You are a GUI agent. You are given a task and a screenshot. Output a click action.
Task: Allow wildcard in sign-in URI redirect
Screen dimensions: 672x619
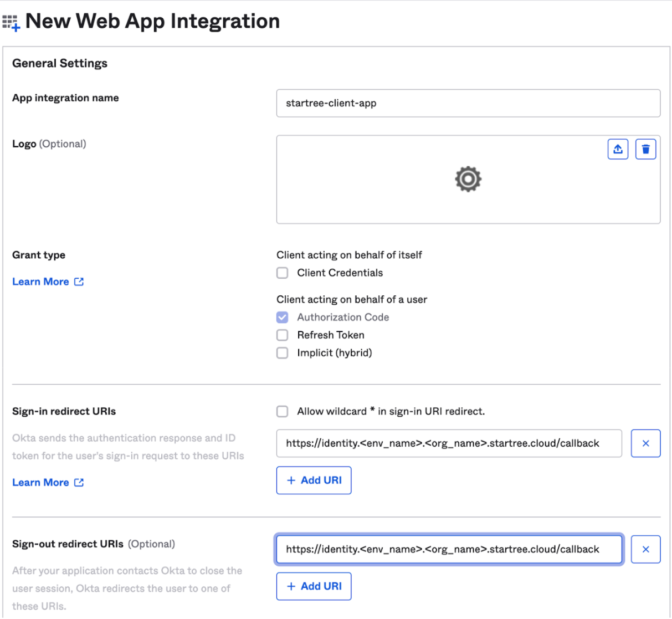tap(282, 412)
